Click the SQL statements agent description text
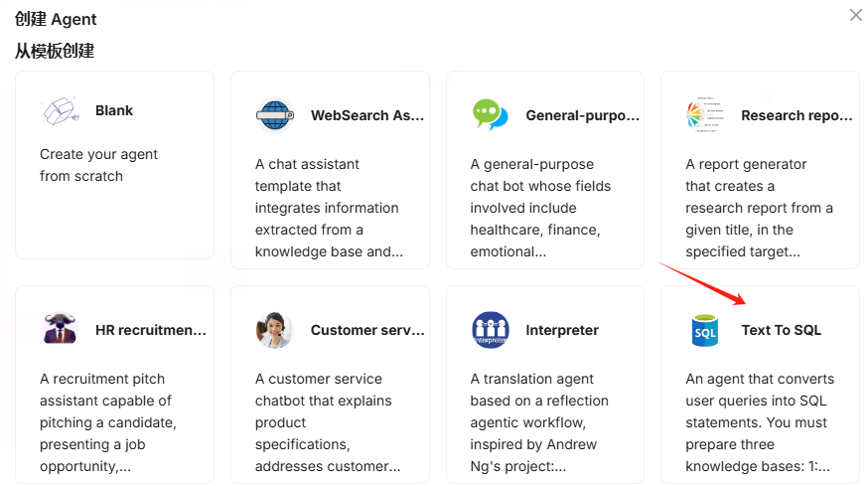The image size is (868, 486). tap(759, 422)
